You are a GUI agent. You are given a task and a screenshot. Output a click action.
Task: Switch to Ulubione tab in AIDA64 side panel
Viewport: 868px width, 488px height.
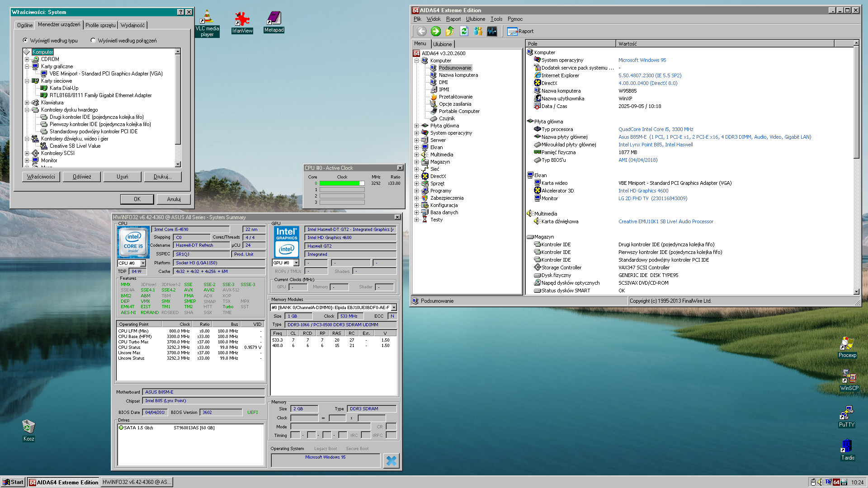pyautogui.click(x=442, y=44)
